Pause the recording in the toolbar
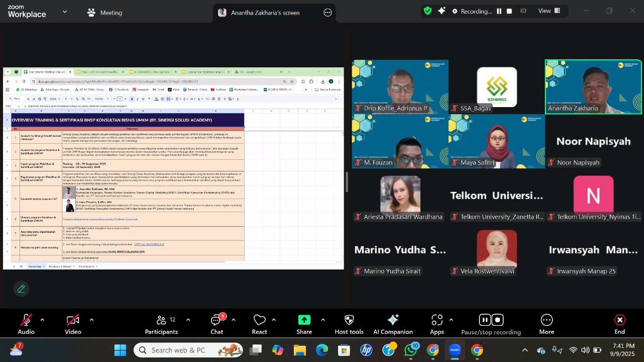 pos(485,320)
